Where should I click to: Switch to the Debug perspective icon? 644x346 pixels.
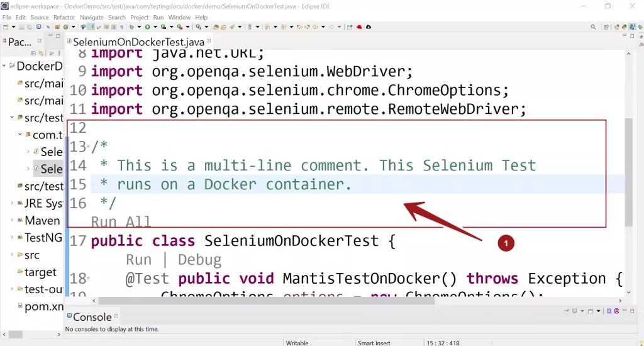pyautogui.click(x=640, y=27)
